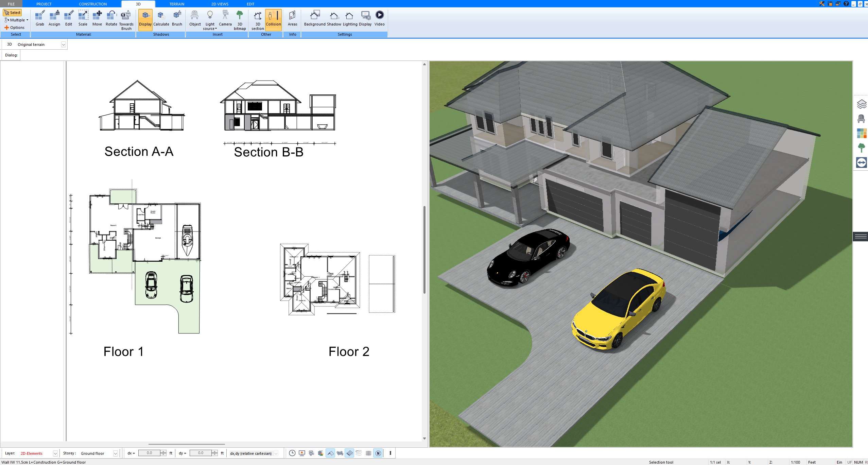Click the Dialog: label button
The width and height of the screenshot is (868, 465).
[x=11, y=55]
